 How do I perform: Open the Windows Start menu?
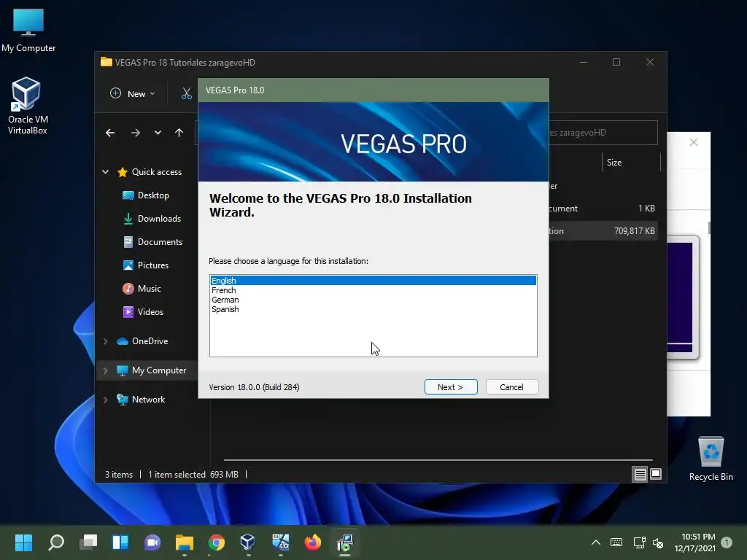[24, 542]
